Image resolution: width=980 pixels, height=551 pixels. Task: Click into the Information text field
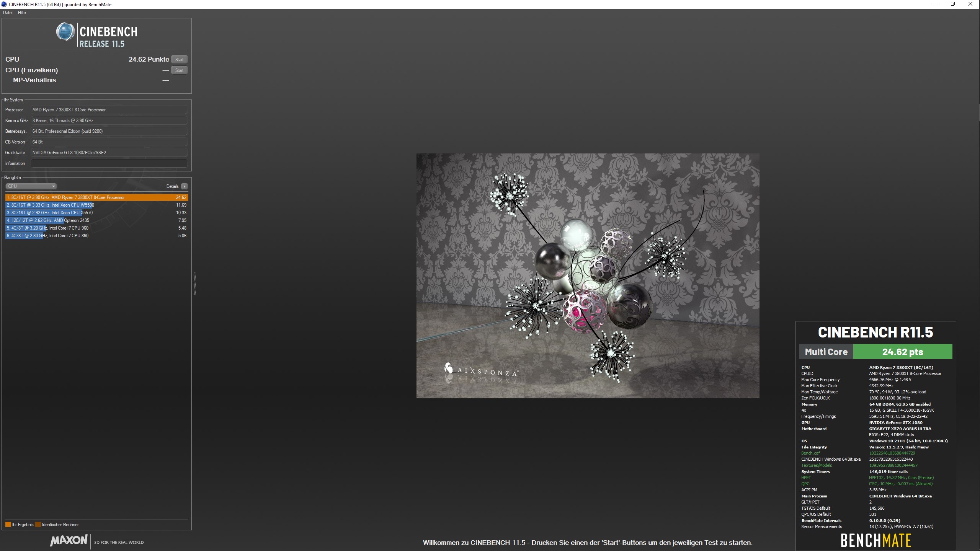109,163
